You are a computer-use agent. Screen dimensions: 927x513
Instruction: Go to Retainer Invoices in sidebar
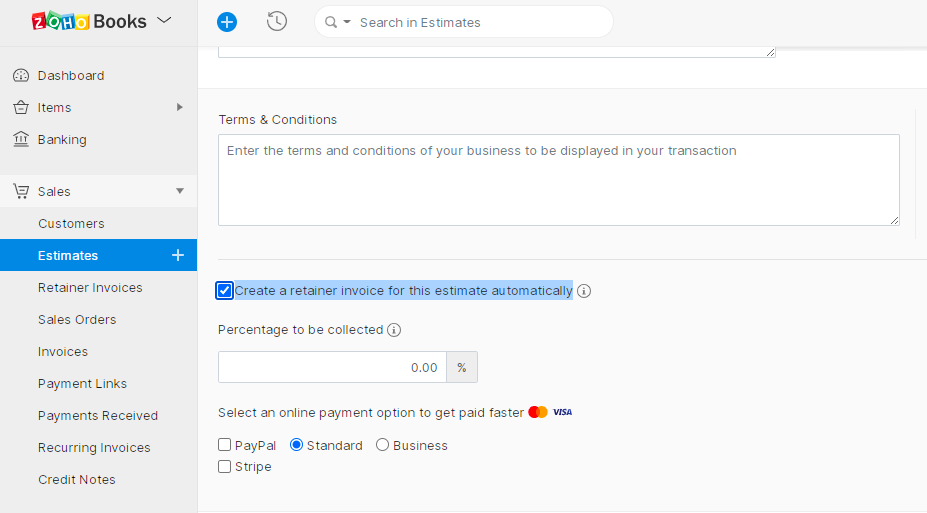point(90,288)
